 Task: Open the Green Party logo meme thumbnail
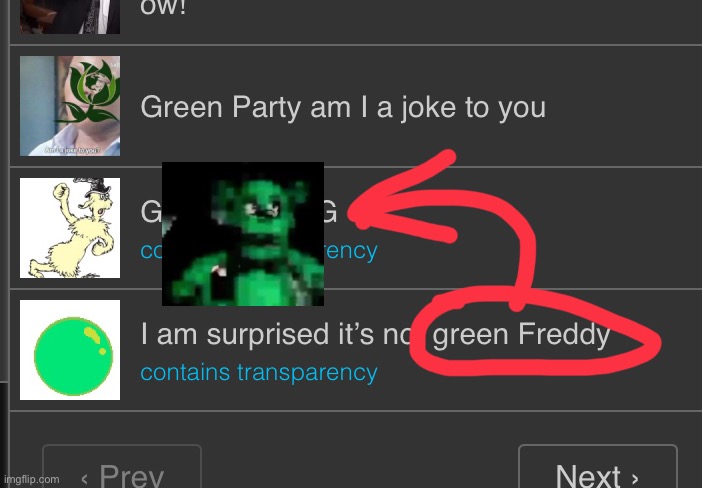coord(70,106)
